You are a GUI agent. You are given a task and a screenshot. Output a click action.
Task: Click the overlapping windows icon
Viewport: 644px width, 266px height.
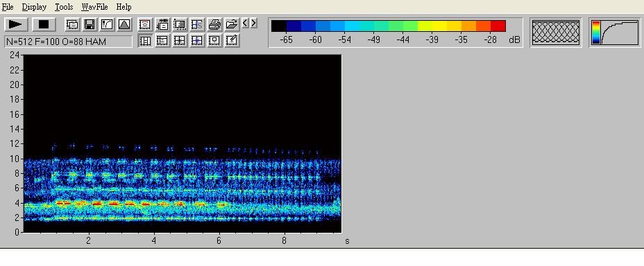pyautogui.click(x=72, y=25)
